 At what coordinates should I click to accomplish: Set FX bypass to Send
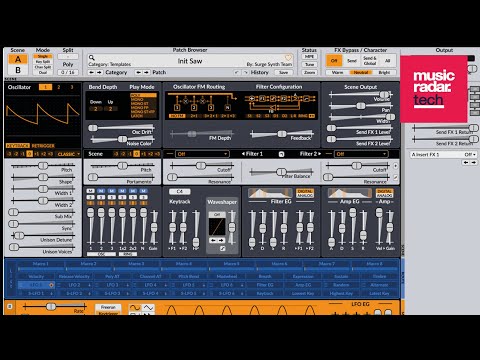coord(352,61)
